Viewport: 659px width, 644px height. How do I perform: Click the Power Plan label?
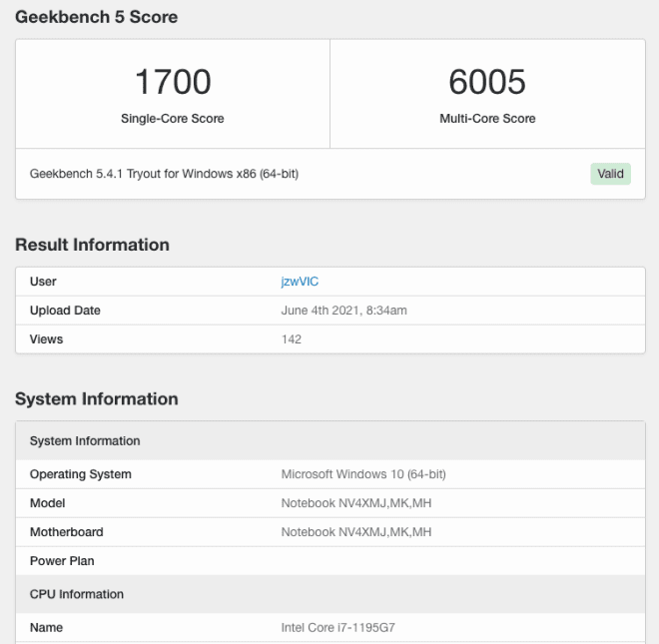click(62, 561)
